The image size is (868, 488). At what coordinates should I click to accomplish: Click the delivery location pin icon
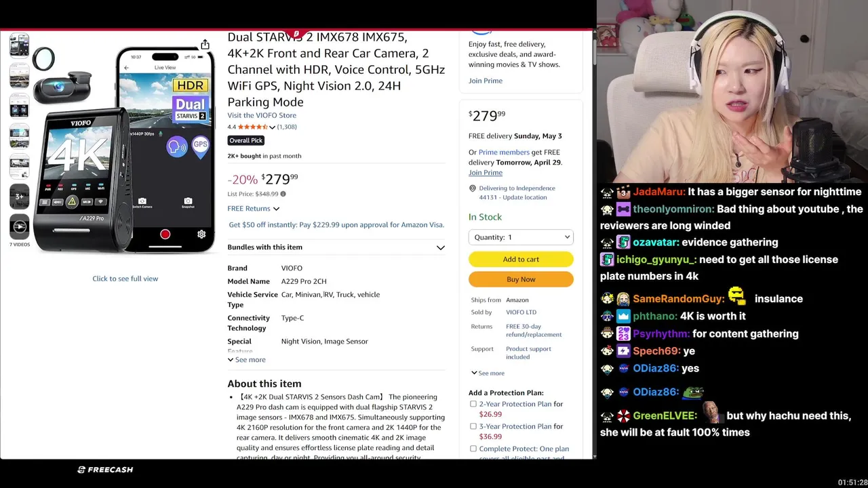point(473,188)
